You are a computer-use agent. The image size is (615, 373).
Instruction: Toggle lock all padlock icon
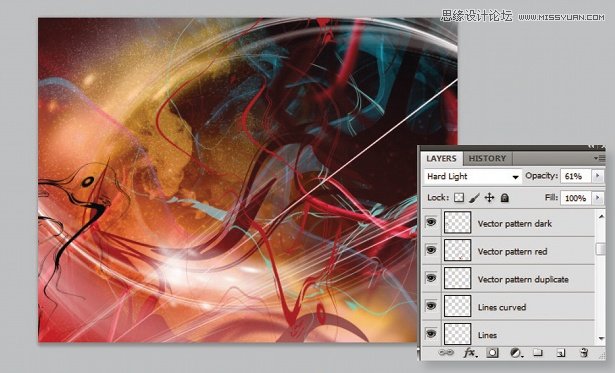tap(505, 198)
